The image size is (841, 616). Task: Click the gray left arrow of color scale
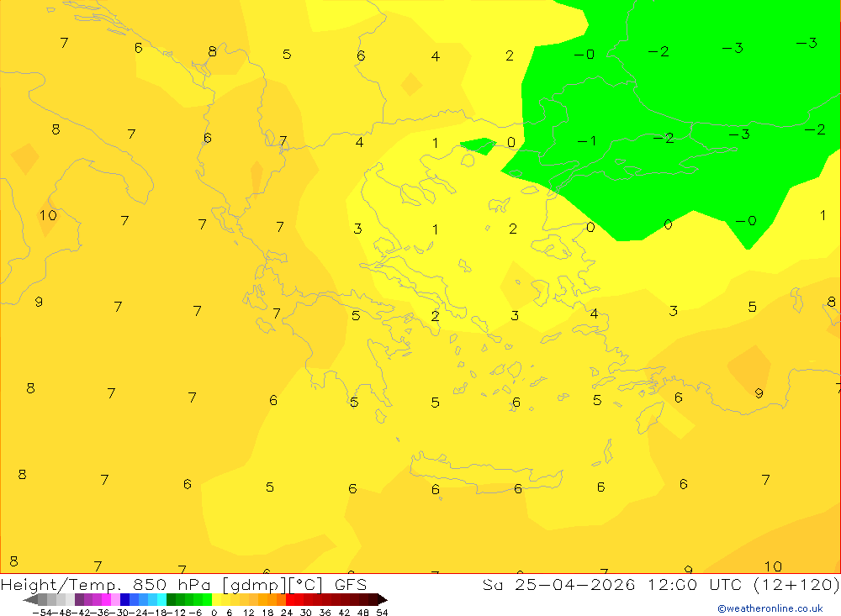(30, 599)
